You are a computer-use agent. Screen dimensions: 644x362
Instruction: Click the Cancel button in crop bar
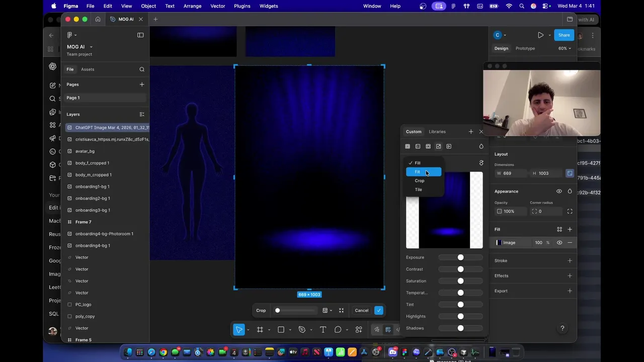pos(361,311)
